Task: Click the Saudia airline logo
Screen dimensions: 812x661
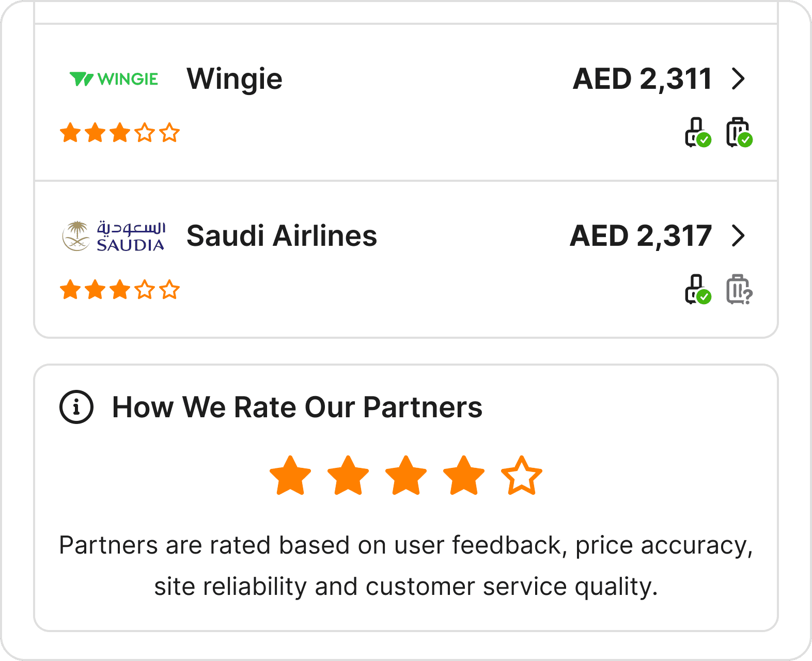Action: point(114,236)
